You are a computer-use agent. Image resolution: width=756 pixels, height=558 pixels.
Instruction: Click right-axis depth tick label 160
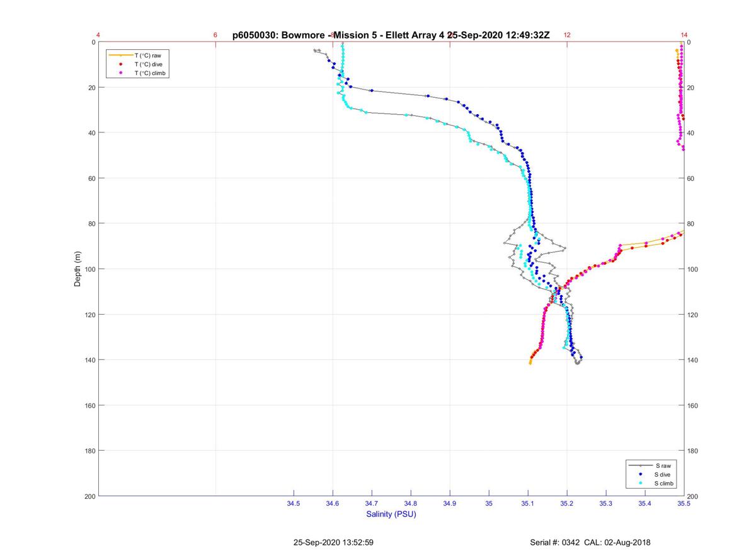(692, 405)
